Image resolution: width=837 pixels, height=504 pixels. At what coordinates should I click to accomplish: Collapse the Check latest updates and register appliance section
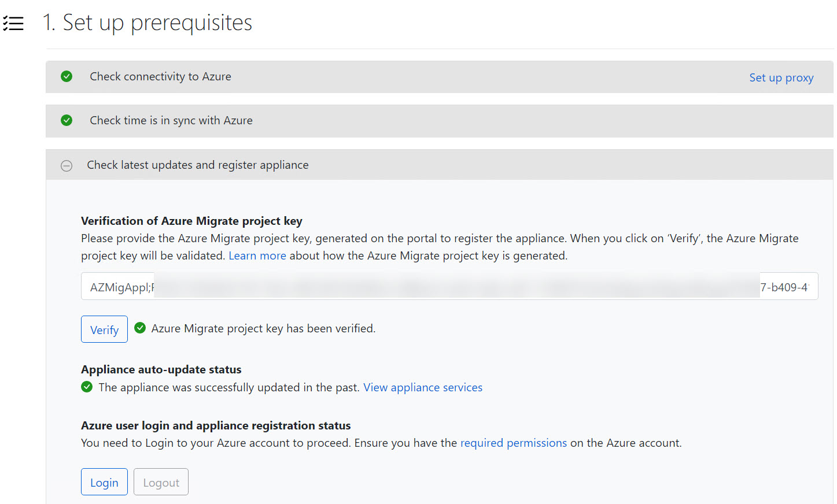pyautogui.click(x=197, y=165)
